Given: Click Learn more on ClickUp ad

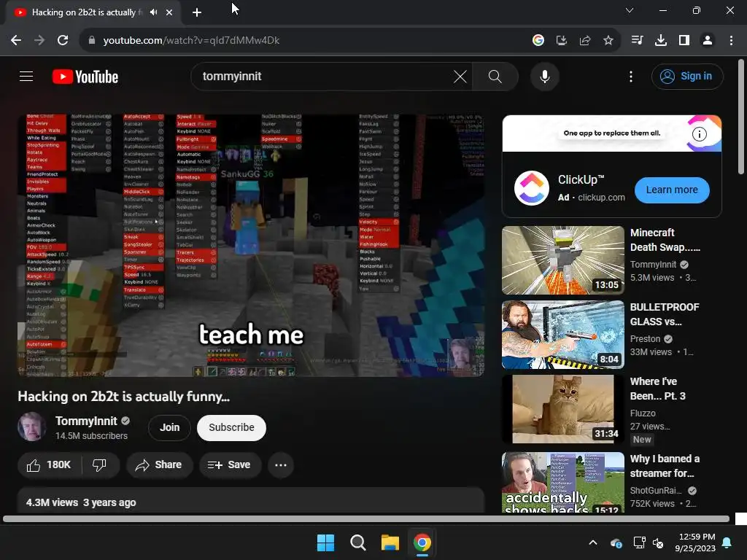Looking at the screenshot, I should (672, 190).
